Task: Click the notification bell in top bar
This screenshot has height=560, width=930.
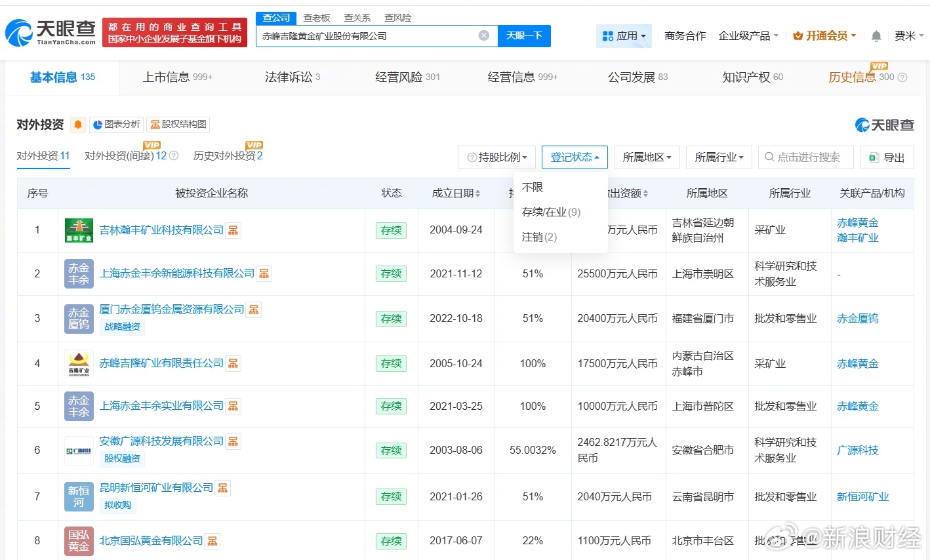Action: point(876,36)
